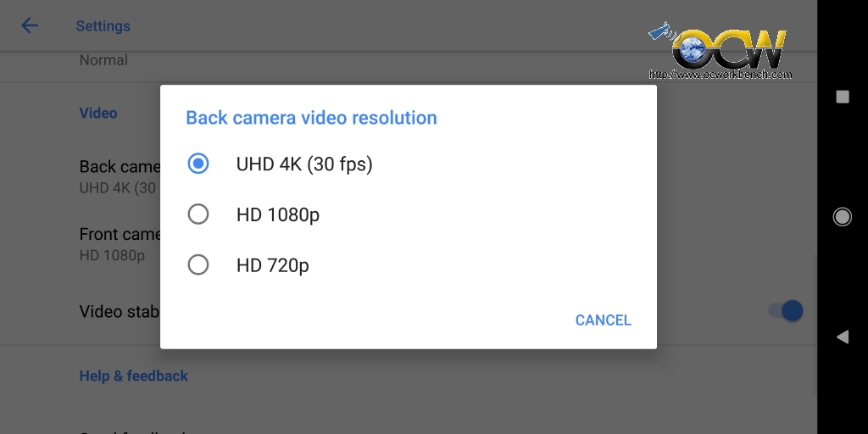Click the Normal setting value at top
This screenshot has height=434, width=868.
pyautogui.click(x=103, y=60)
